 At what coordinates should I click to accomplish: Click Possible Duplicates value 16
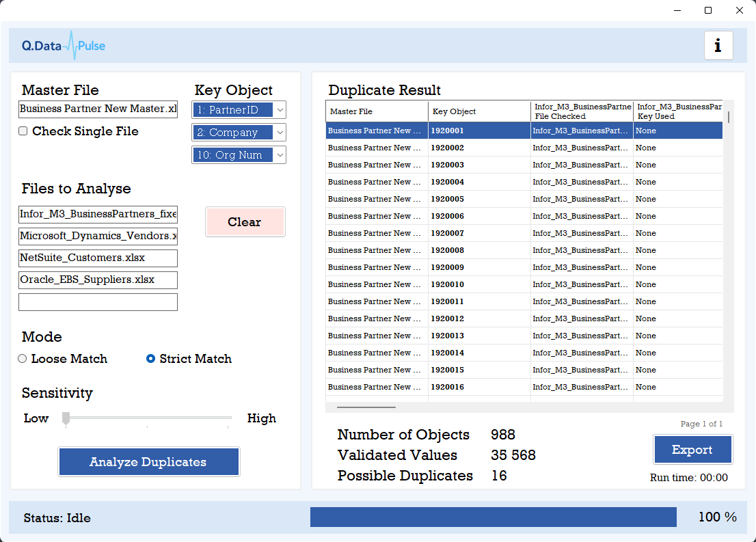point(499,476)
